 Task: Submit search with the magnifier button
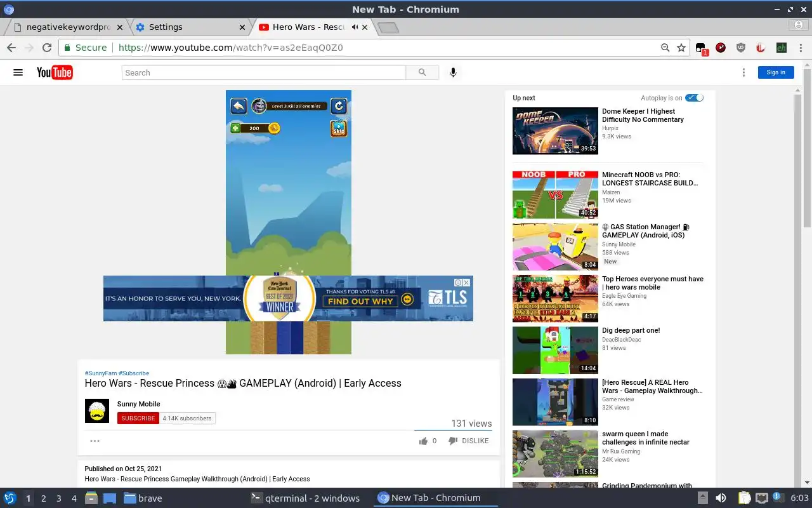tap(422, 72)
